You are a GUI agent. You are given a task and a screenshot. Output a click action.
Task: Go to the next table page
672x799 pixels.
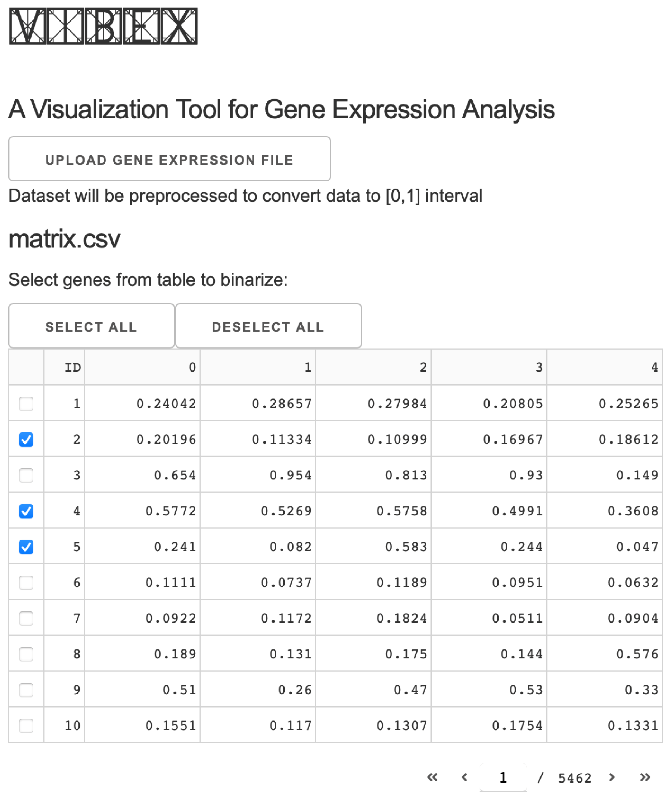(x=612, y=777)
